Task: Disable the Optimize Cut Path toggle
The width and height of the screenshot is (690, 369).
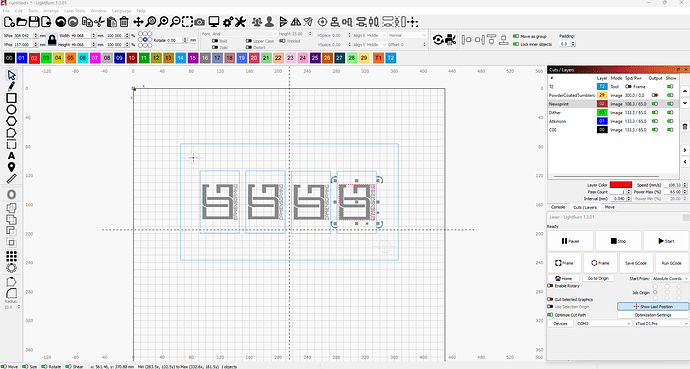Action: 551,315
